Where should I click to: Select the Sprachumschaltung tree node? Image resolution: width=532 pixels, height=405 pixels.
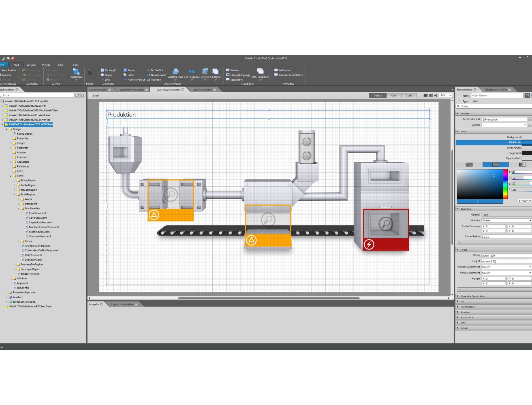[24, 302]
